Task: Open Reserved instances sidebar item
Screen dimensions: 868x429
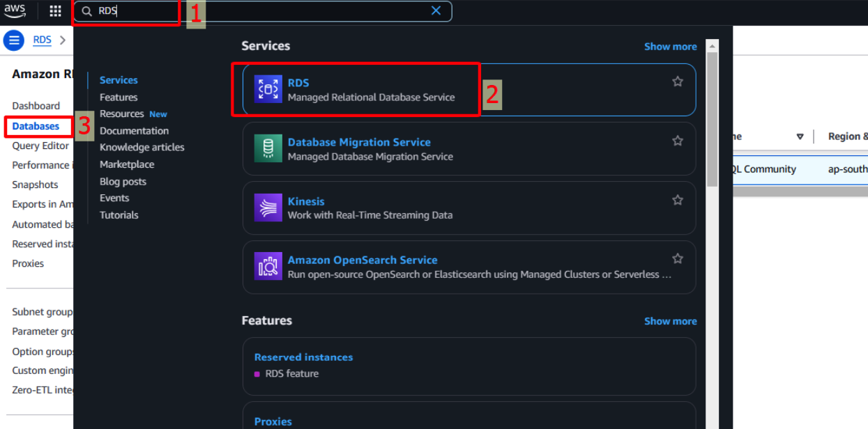Action: click(42, 244)
